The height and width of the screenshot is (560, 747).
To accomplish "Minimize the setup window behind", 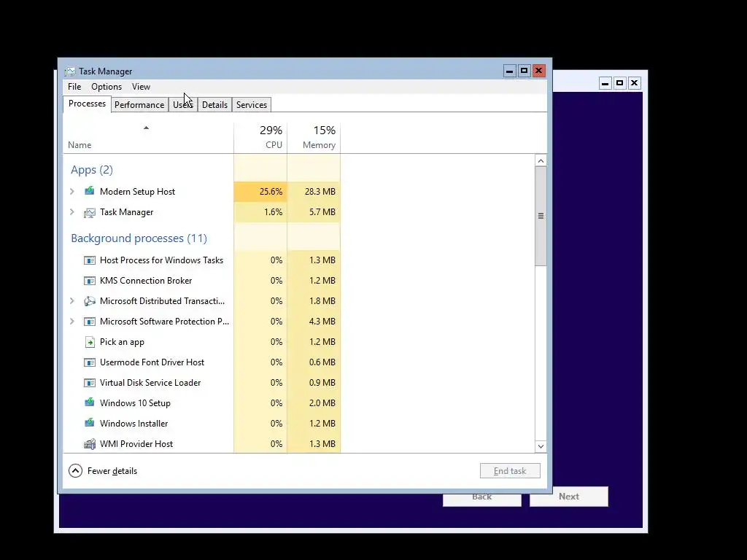I will [x=605, y=83].
